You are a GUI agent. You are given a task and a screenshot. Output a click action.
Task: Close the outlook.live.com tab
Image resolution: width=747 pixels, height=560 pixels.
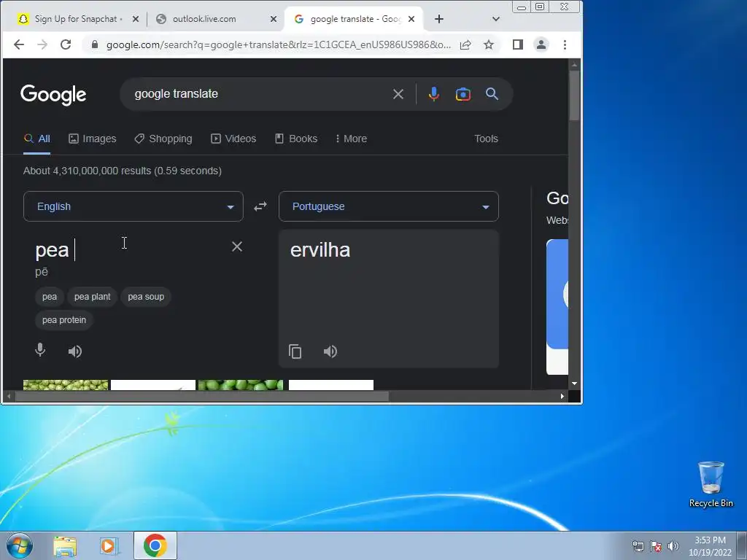coord(274,19)
